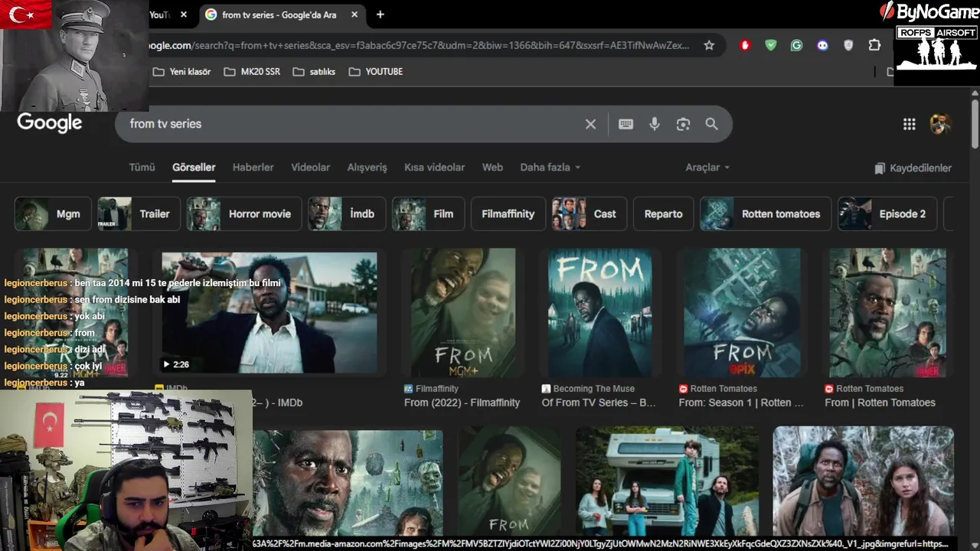Clear the search box with the X icon

(590, 124)
